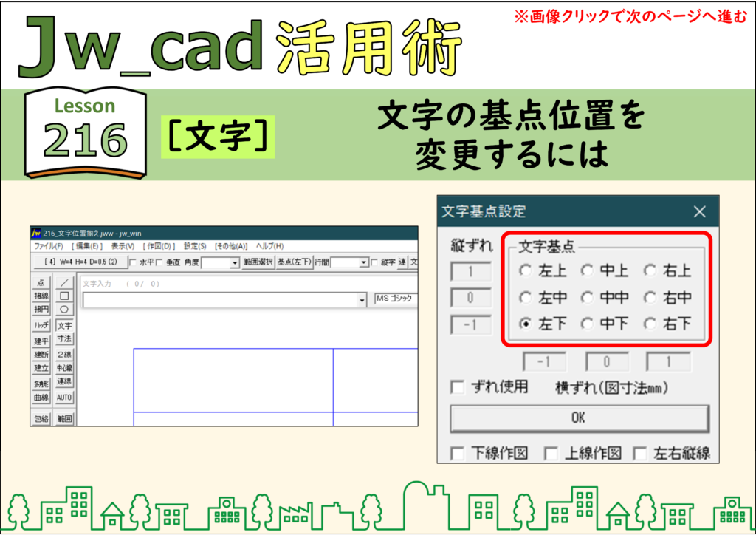This screenshot has width=756, height=535.
Task: Close the 文字基点設定 dialog
Action: tap(700, 211)
